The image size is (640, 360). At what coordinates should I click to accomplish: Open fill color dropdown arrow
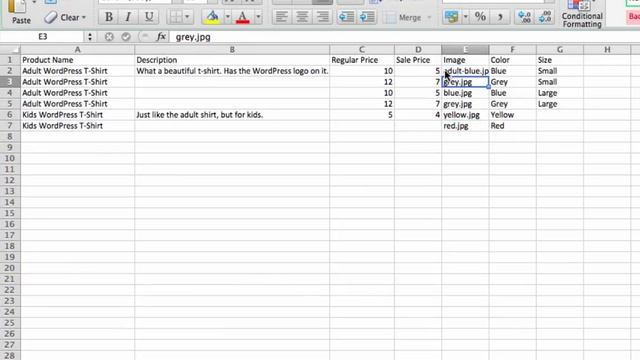click(x=227, y=17)
